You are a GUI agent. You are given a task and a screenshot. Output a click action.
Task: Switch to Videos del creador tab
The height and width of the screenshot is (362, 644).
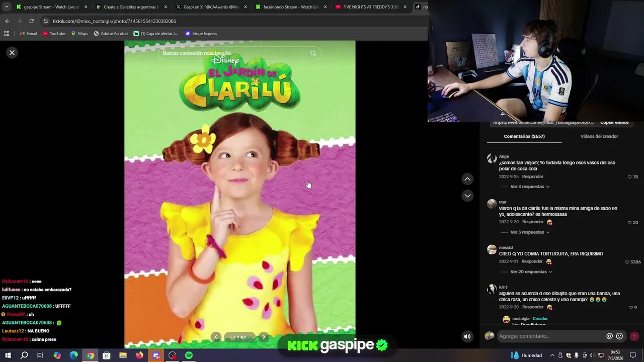[599, 136]
